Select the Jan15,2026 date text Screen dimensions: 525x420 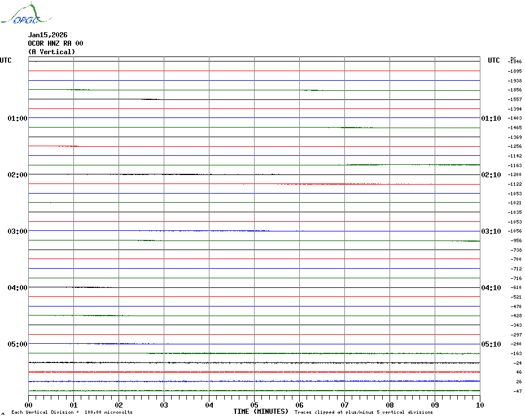point(48,34)
